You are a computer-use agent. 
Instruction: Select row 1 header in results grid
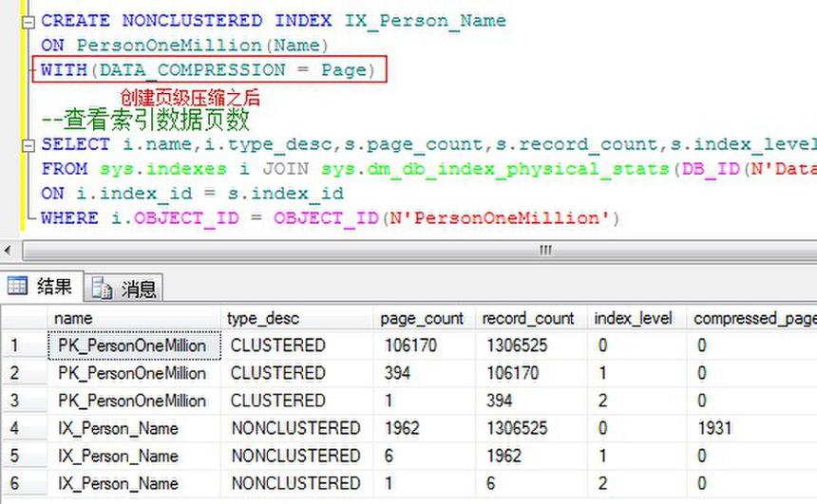(x=25, y=345)
